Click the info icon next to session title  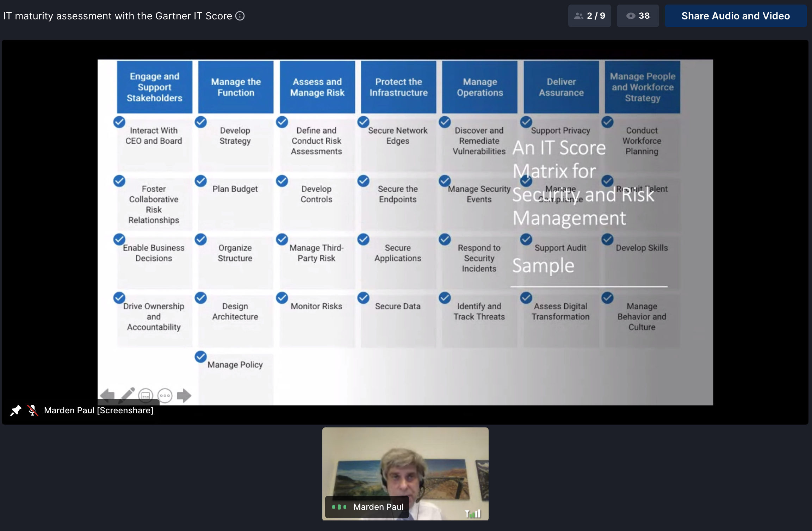(x=240, y=16)
